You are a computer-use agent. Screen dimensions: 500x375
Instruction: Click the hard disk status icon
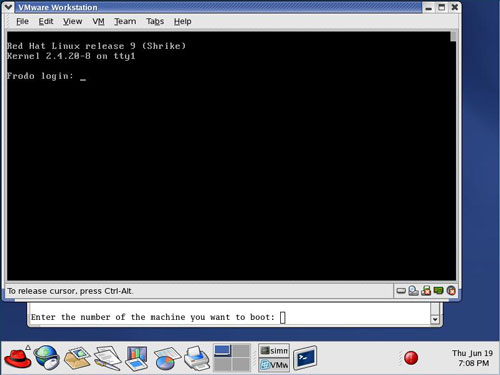401,291
